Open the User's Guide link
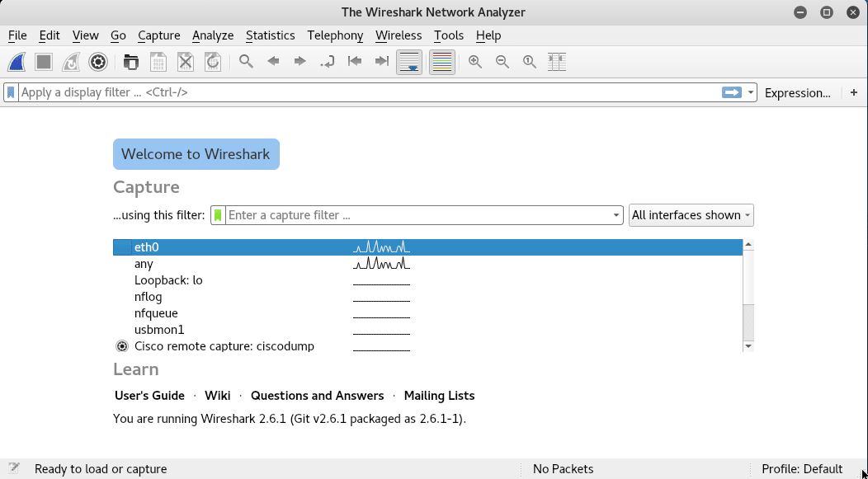 (149, 396)
